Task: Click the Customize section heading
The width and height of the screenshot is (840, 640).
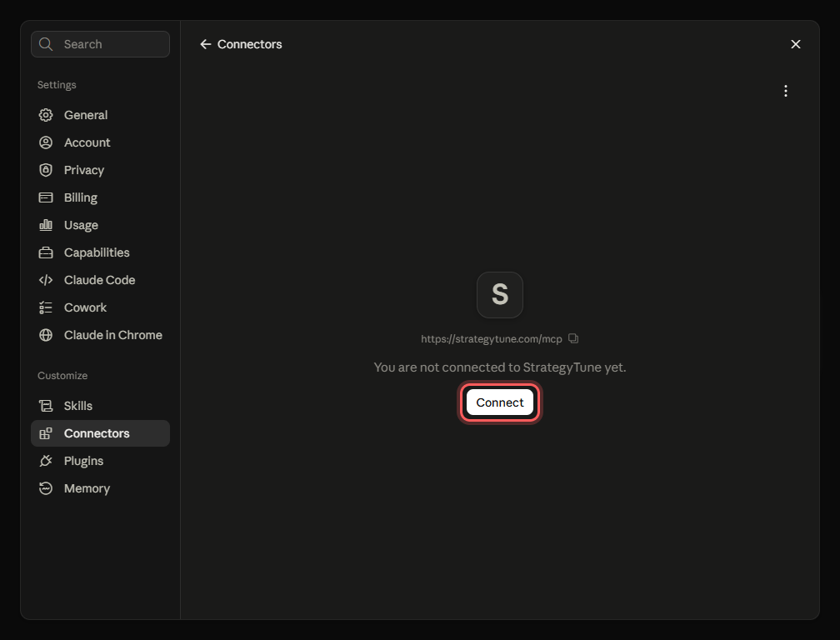Action: point(62,376)
